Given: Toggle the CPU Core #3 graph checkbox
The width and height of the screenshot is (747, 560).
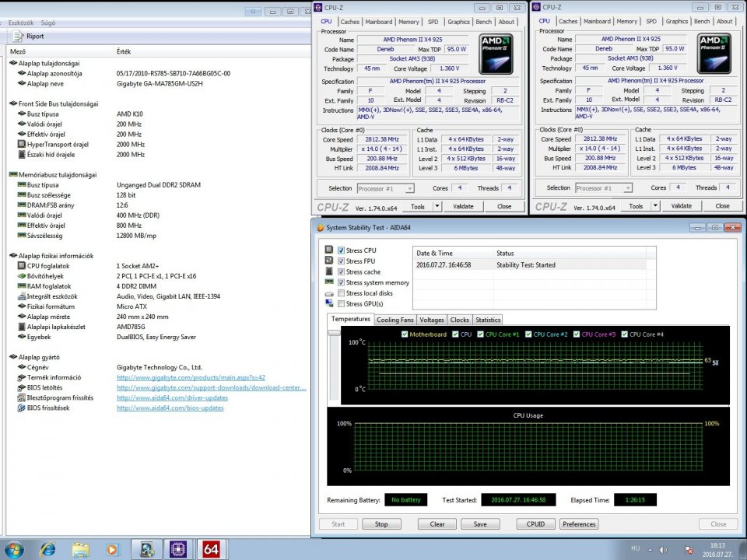Looking at the screenshot, I should (x=577, y=334).
